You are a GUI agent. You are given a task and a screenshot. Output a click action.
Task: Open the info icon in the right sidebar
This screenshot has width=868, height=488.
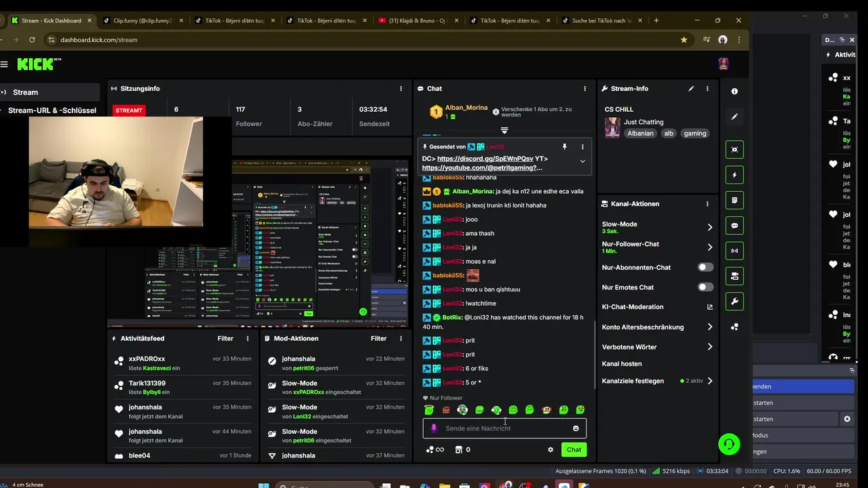coord(734,91)
